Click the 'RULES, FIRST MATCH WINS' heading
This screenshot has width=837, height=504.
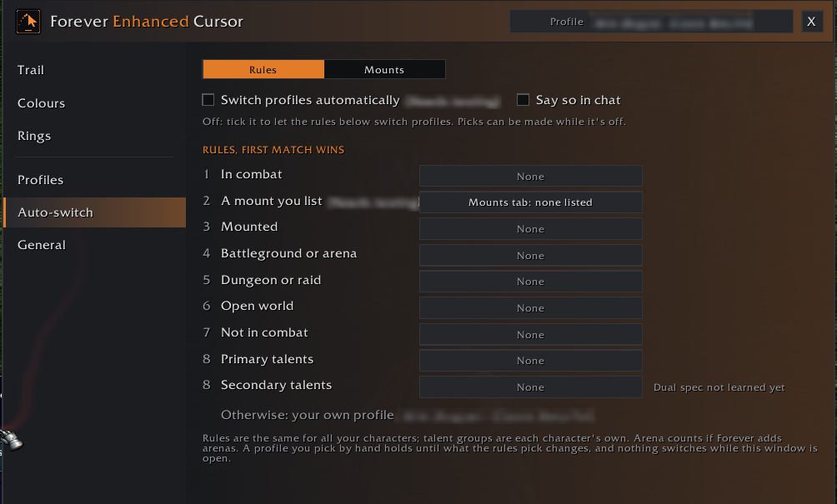273,150
